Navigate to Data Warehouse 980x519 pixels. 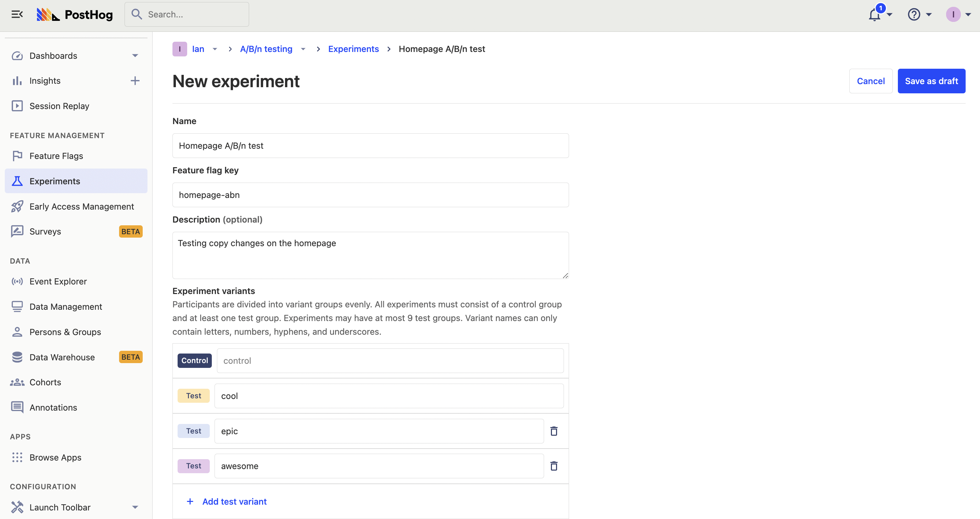[62, 357]
